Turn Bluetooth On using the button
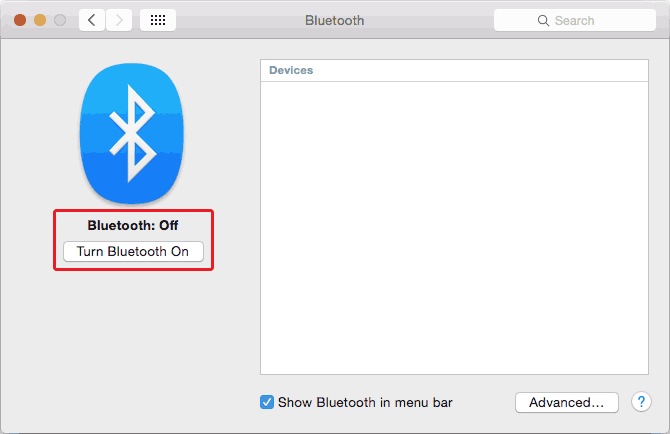Image resolution: width=670 pixels, height=434 pixels. pyautogui.click(x=133, y=251)
